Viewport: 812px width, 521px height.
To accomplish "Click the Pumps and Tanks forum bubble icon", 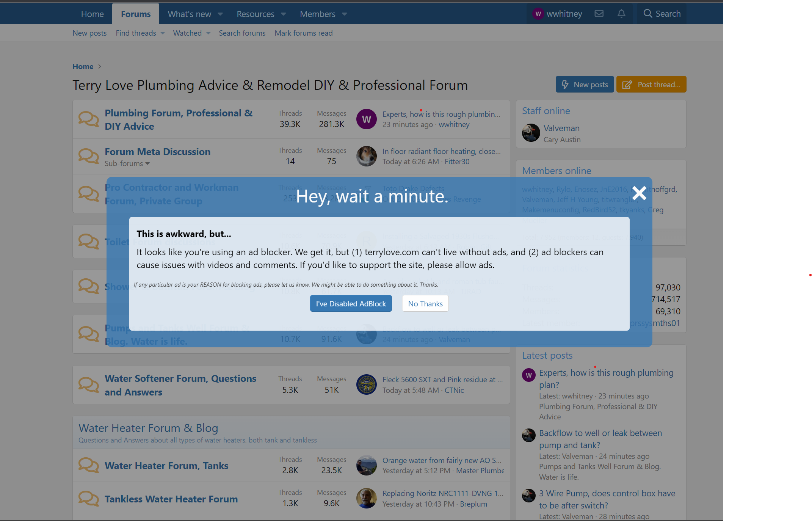I will 88,334.
